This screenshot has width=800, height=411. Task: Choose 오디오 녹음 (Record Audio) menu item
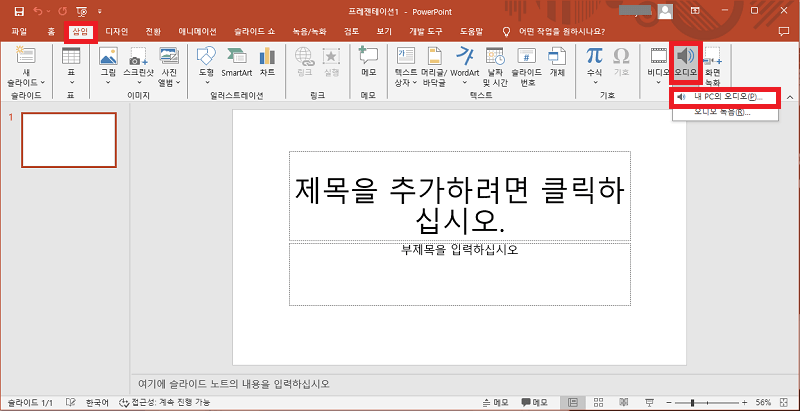pyautogui.click(x=726, y=113)
